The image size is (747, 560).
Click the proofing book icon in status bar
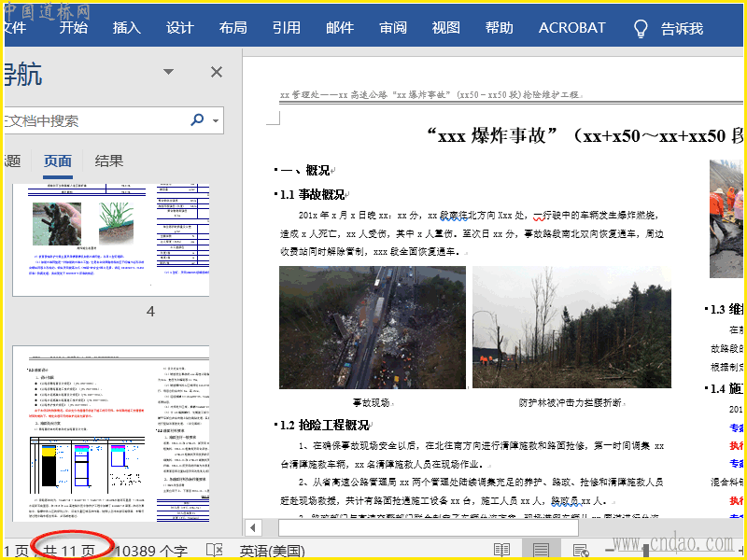coord(215,551)
